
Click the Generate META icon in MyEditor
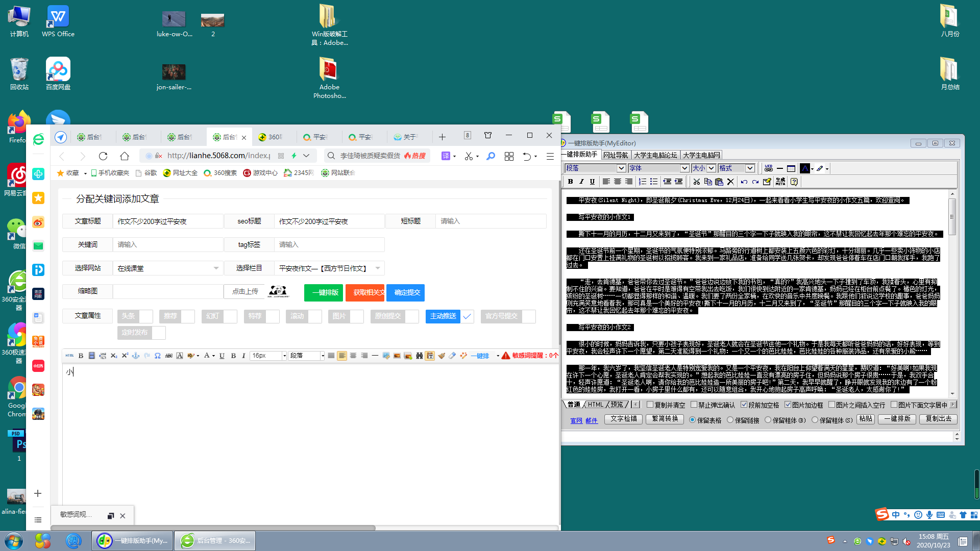pyautogui.click(x=780, y=182)
